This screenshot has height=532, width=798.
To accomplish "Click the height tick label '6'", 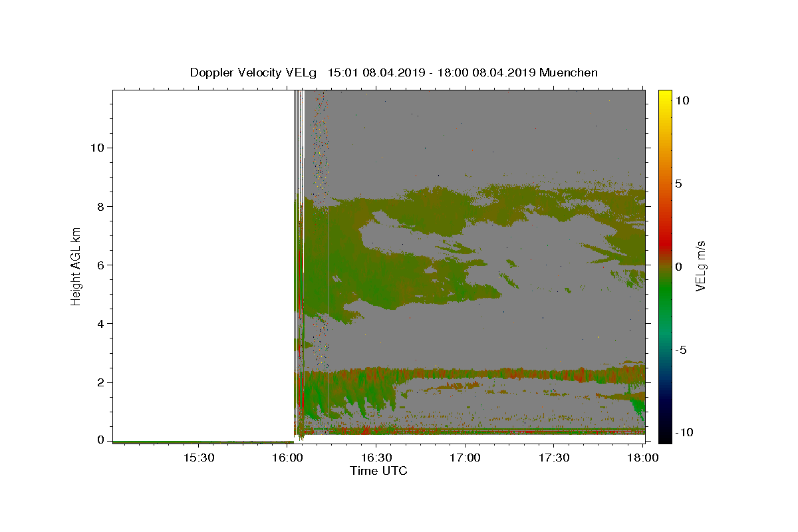I will [100, 265].
